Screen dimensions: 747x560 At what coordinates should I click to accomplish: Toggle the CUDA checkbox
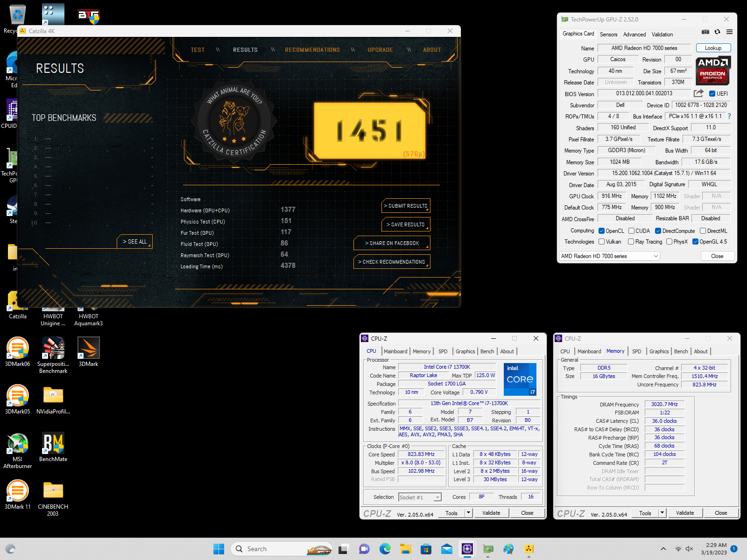point(631,231)
